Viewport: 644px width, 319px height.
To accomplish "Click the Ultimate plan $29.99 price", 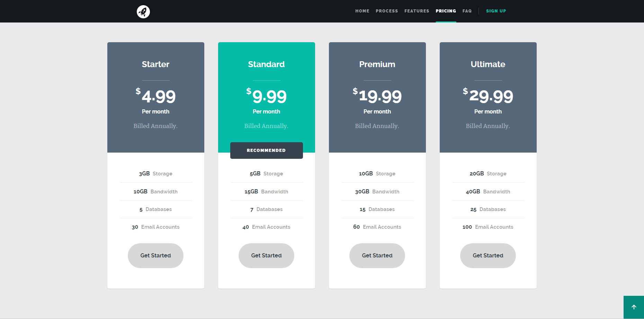I will [x=488, y=96].
